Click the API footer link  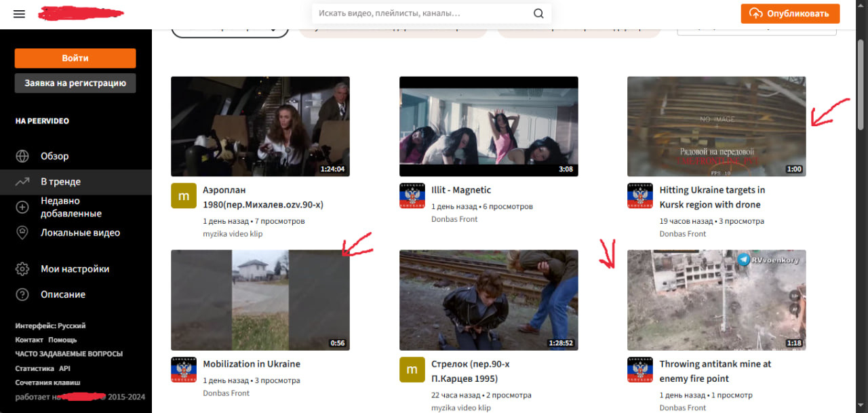point(64,368)
